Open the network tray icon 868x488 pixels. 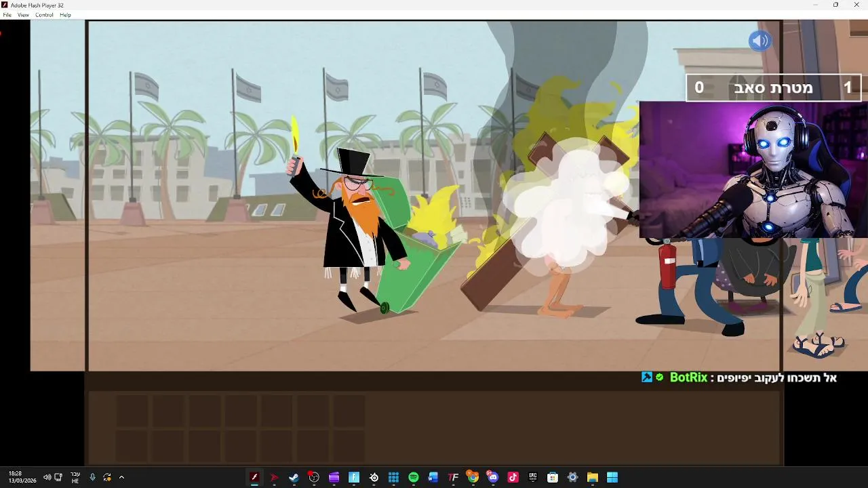[58, 477]
